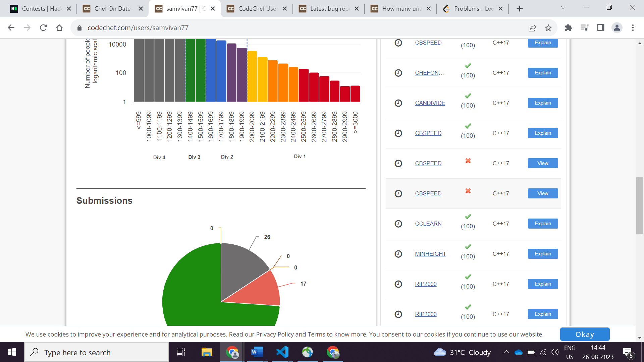Go to browser home page icon
The width and height of the screenshot is (644, 362).
[x=59, y=28]
